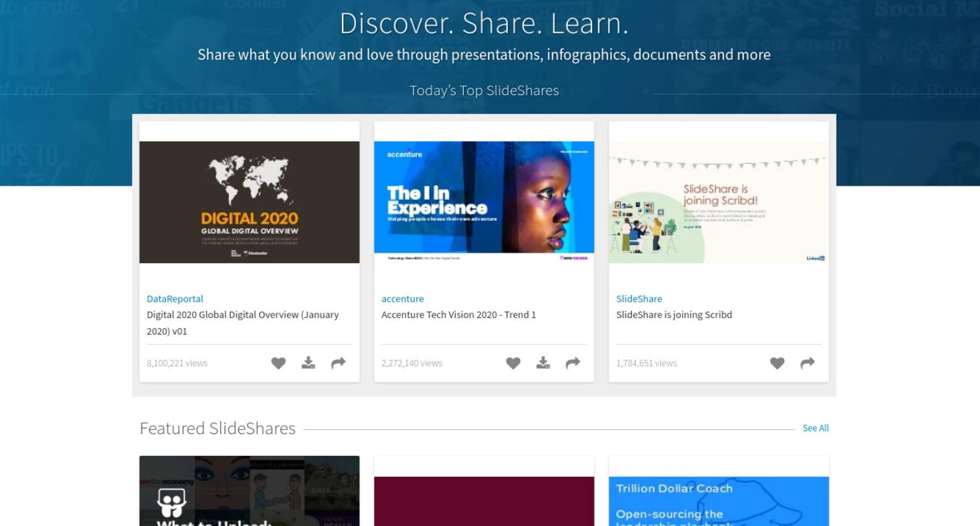Like the Accenture Tech Vision 2020 slideshare
The width and height of the screenshot is (980, 526).
[513, 363]
